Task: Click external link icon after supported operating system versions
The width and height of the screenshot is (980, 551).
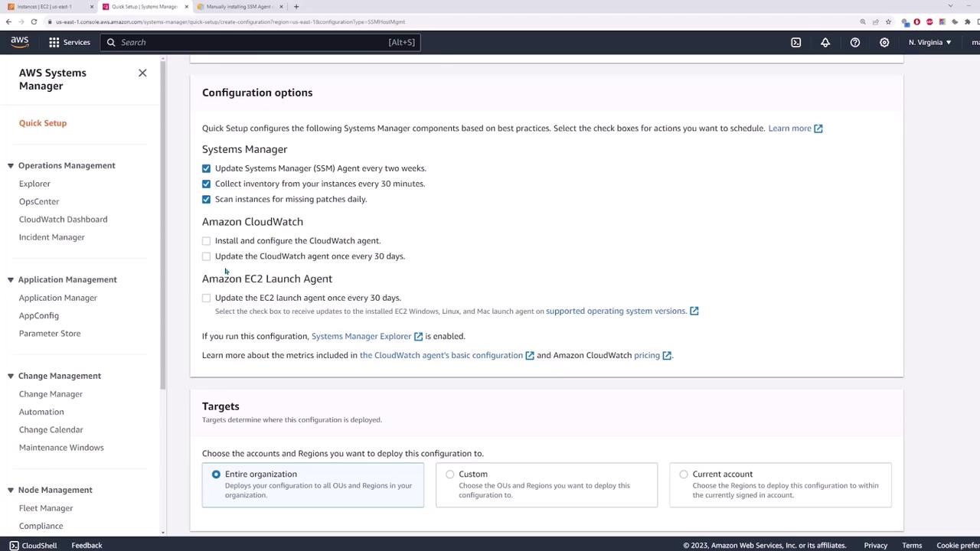Action: pyautogui.click(x=694, y=311)
